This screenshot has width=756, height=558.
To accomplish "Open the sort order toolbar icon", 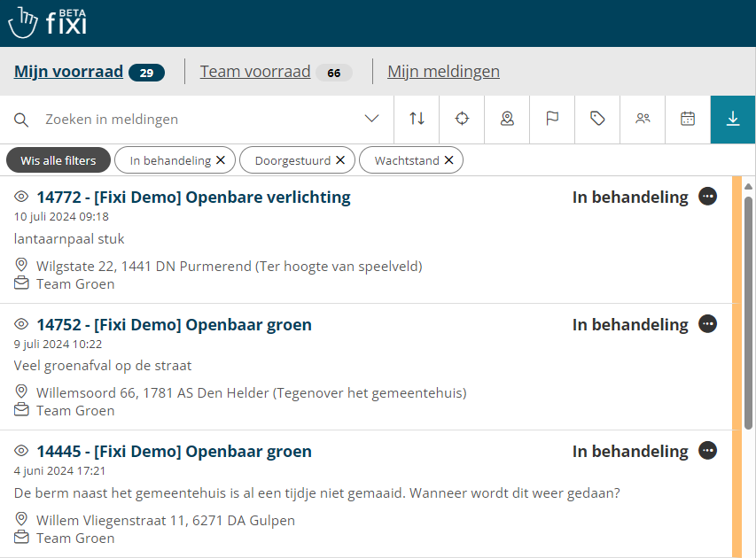I will (x=417, y=119).
